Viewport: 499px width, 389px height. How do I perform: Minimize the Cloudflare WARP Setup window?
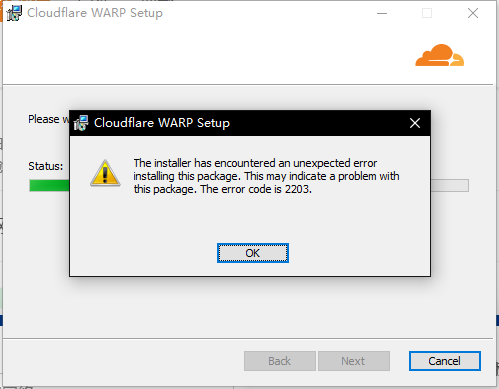(x=382, y=13)
